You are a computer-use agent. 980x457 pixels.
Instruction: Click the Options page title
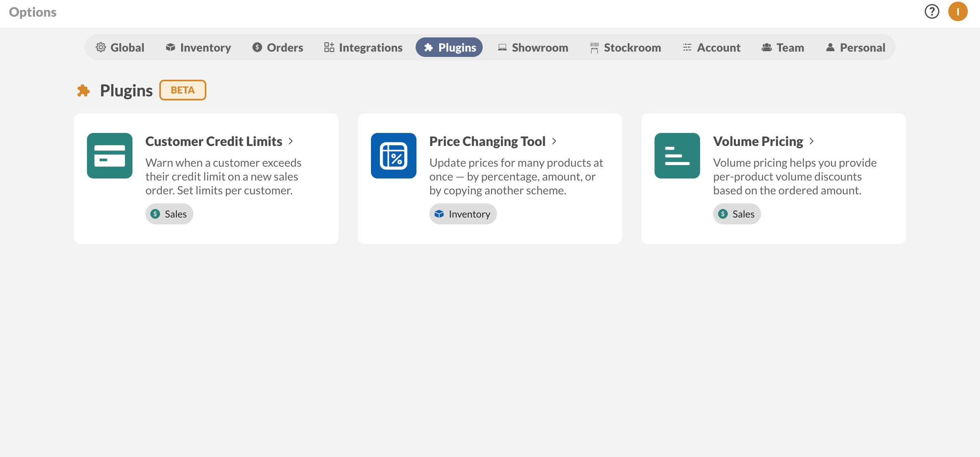[x=33, y=12]
